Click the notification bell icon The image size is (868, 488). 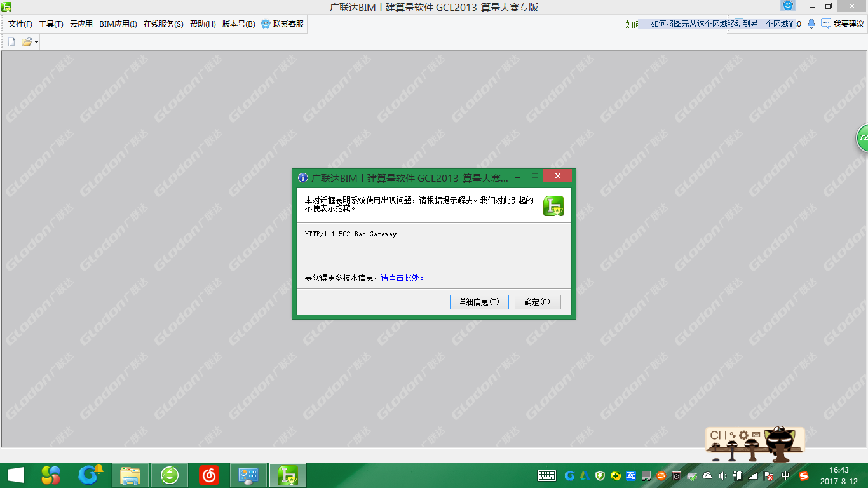pyautogui.click(x=811, y=24)
